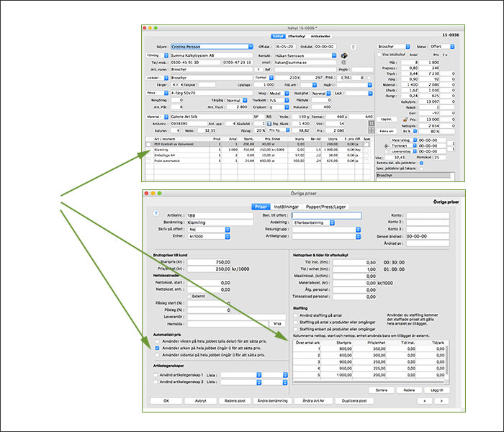Click the lower grid layout icon beside Pris
This screenshot has height=432, width=504.
(x=372, y=130)
